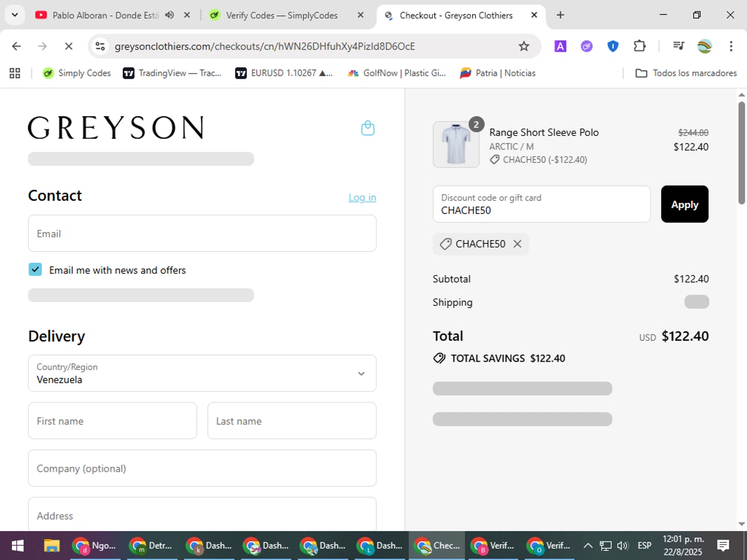The height and width of the screenshot is (560, 747).
Task: Click the CHACHE50 (-$122.40) line text
Action: pos(545,160)
